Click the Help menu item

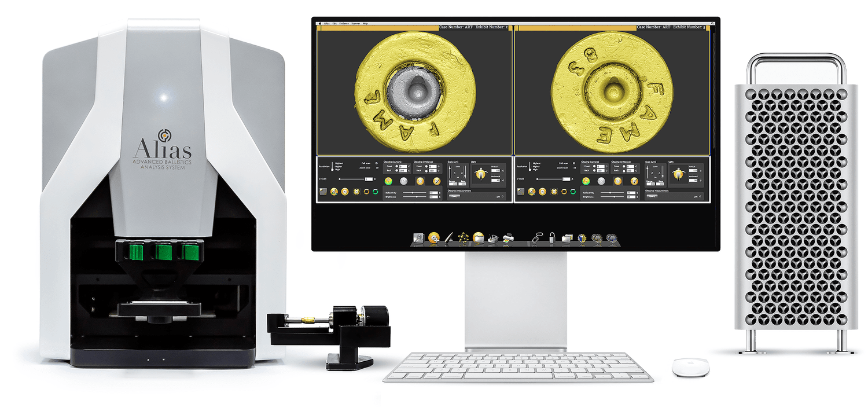(365, 24)
